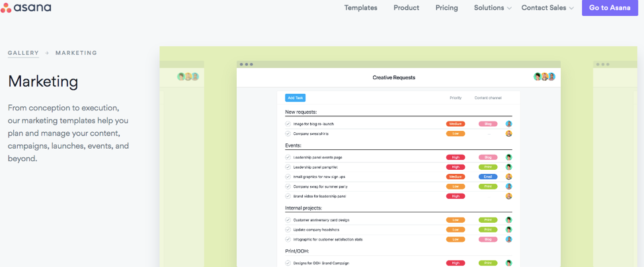Click the 'Events:' section heading
Viewport: 644px width, 267px height.
tap(294, 145)
